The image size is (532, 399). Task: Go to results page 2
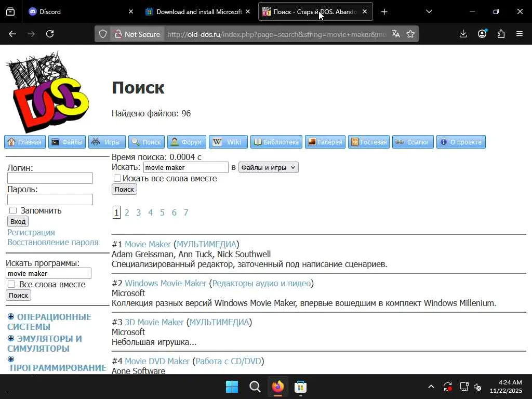[127, 212]
